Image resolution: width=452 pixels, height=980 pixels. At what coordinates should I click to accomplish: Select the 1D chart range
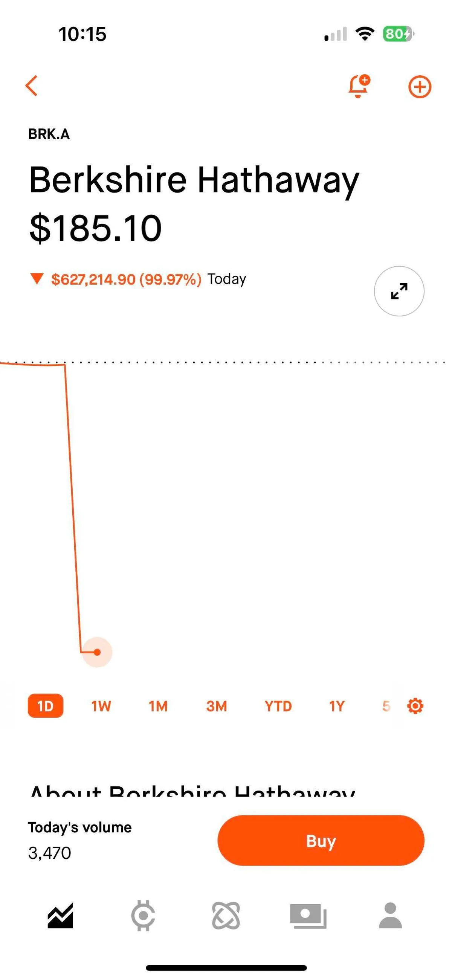[x=45, y=706]
